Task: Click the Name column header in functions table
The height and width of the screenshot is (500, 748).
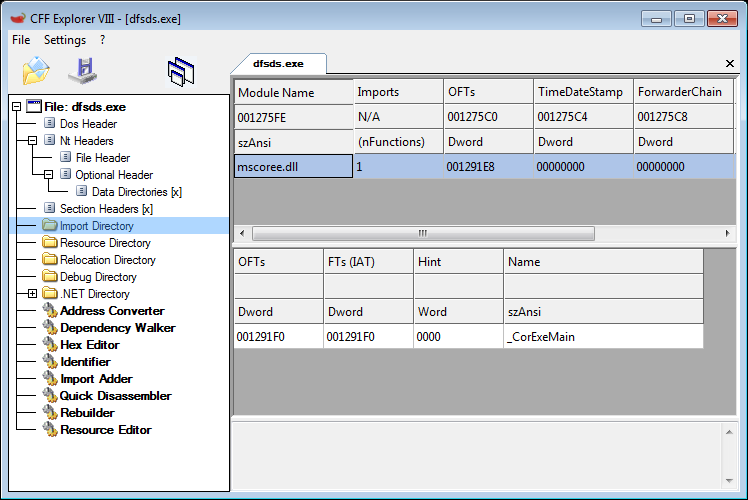Action: click(x=603, y=261)
